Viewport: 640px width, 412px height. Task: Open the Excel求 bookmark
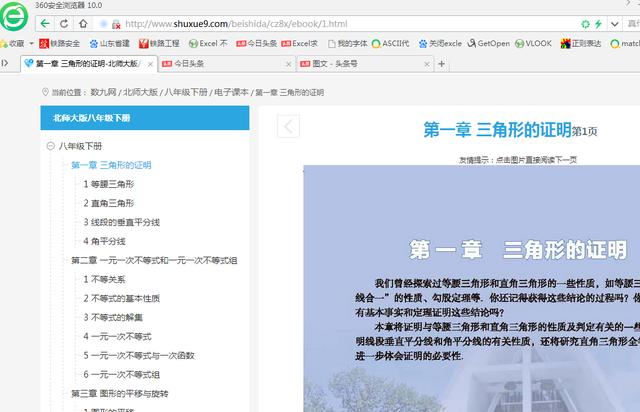click(300, 43)
